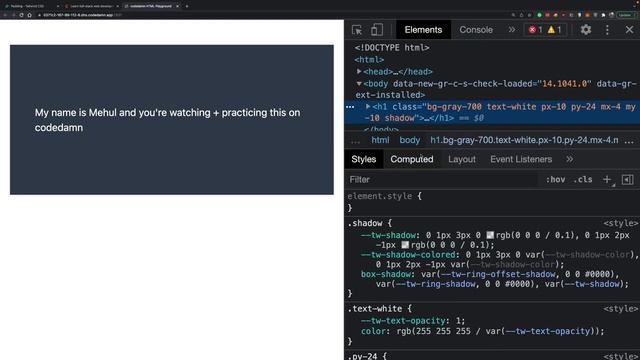Click the browser Update button
This screenshot has height=360, width=640.
[x=625, y=15]
